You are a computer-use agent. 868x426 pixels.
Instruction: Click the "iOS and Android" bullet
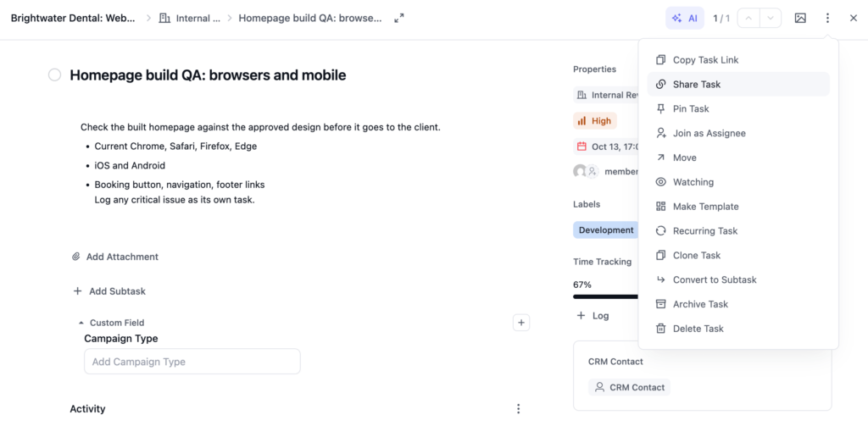tap(130, 165)
